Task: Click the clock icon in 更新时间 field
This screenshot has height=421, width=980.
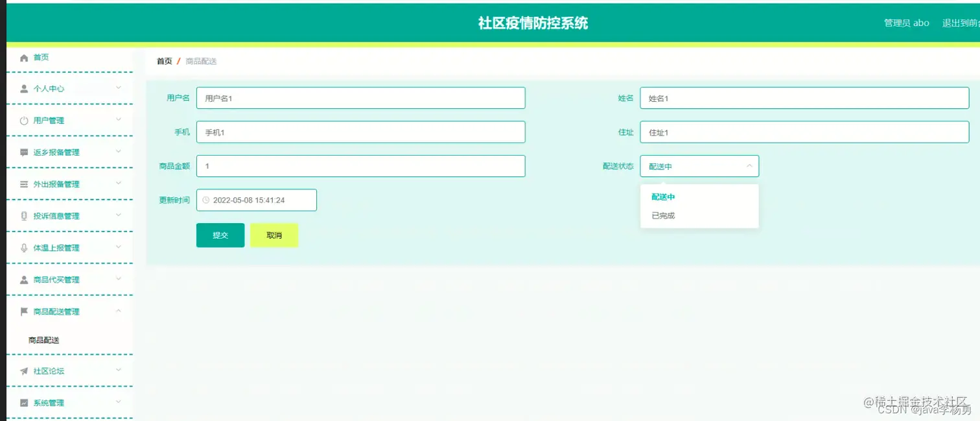Action: (206, 200)
